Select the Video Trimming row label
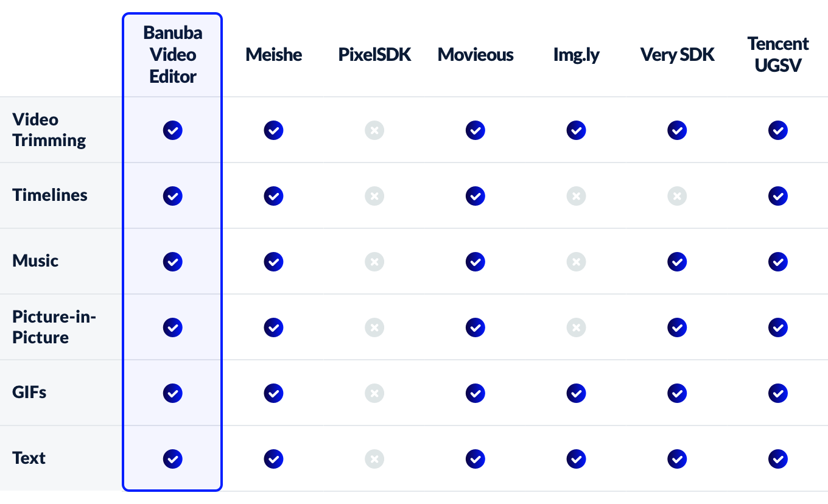Viewport: 828px width, 504px height. tap(49, 130)
